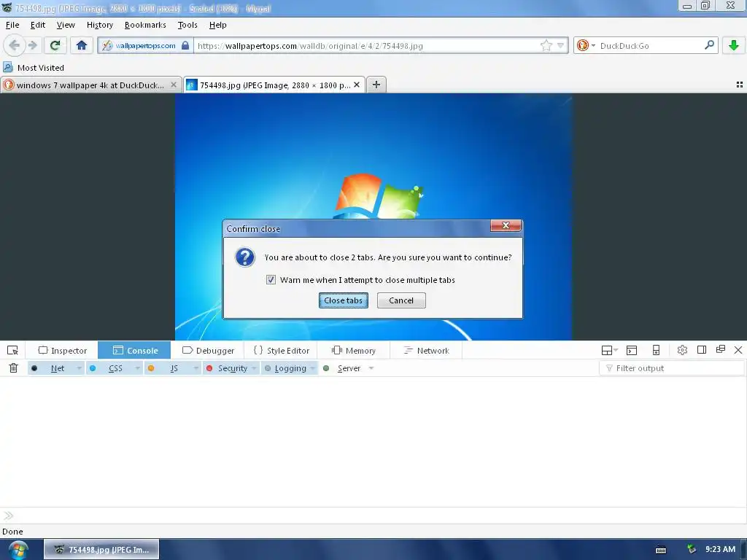This screenshot has width=747, height=560.
Task: Click the network tray icon
Action: [692, 550]
